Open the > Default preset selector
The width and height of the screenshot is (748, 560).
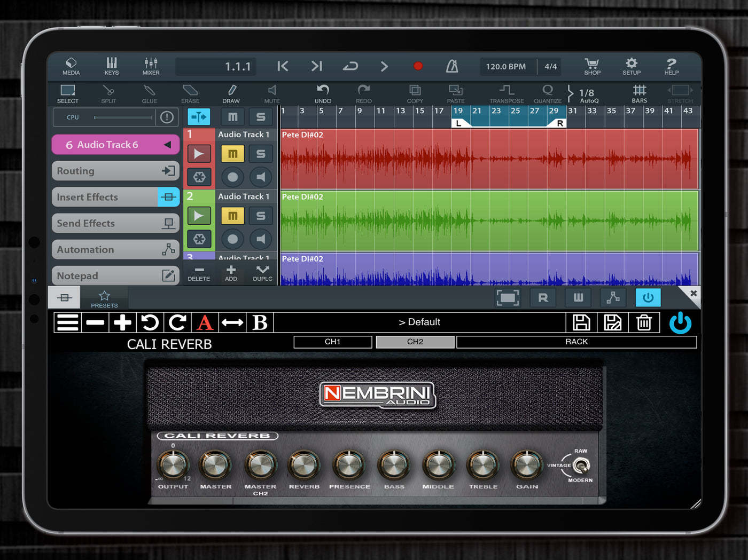tap(419, 322)
